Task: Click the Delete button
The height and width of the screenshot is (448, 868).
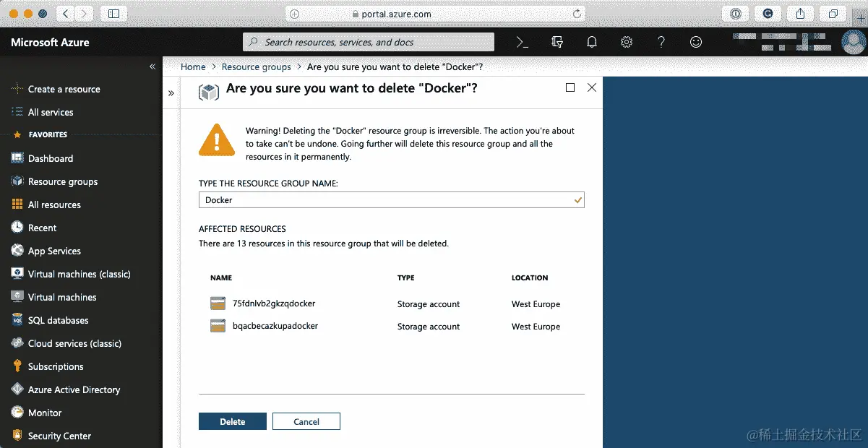Action: pos(233,421)
